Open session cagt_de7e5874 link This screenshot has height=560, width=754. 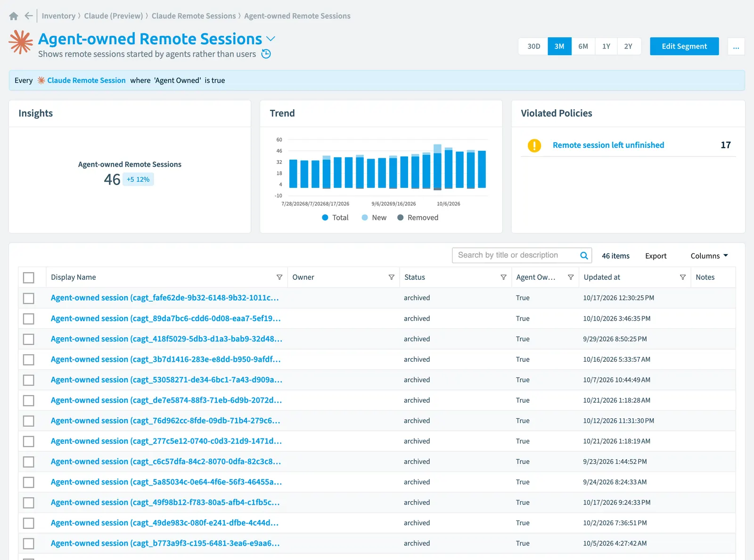pyautogui.click(x=166, y=400)
